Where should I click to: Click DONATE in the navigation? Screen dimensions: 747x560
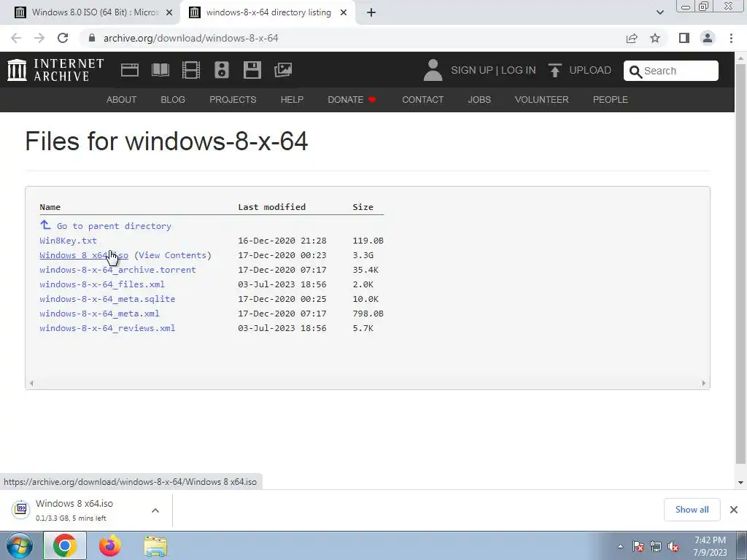[352, 99]
